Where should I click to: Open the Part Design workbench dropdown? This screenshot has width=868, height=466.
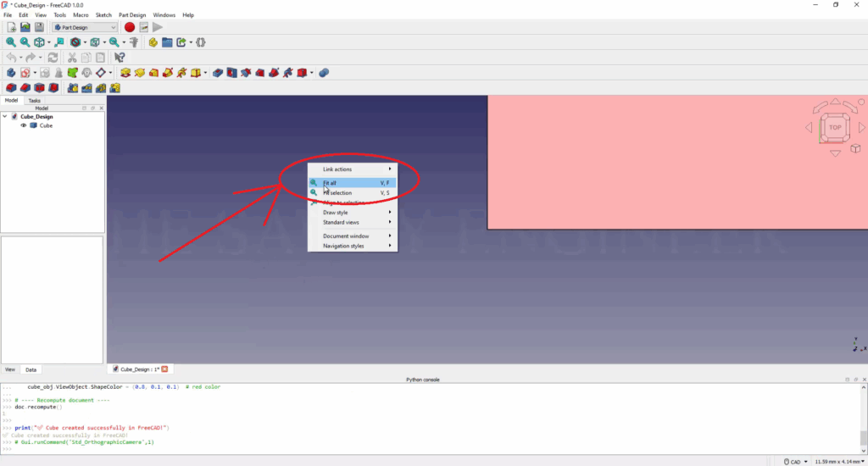click(x=86, y=27)
